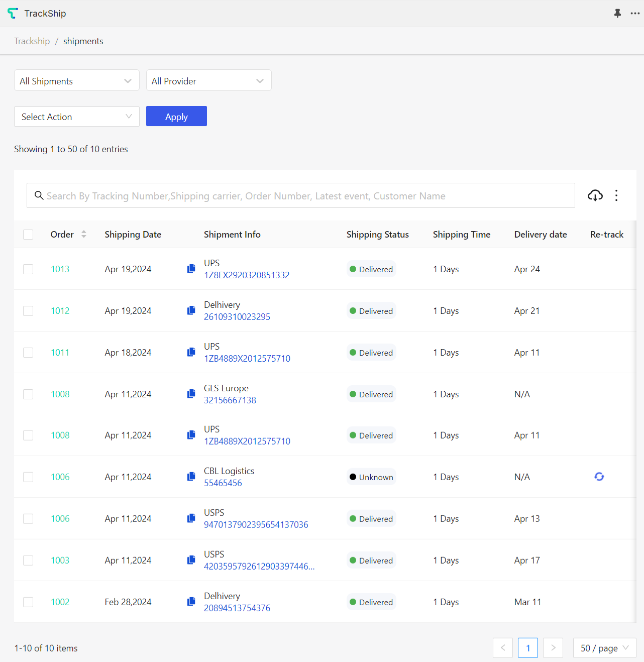Select all shipments with header checkbox
644x662 pixels.
click(28, 234)
